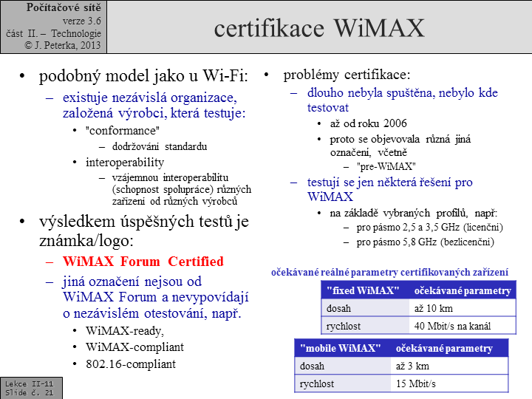The height and width of the screenshot is (399, 532).
Task: Click 'problémy certifikace:' bullet
Action: pos(347,75)
